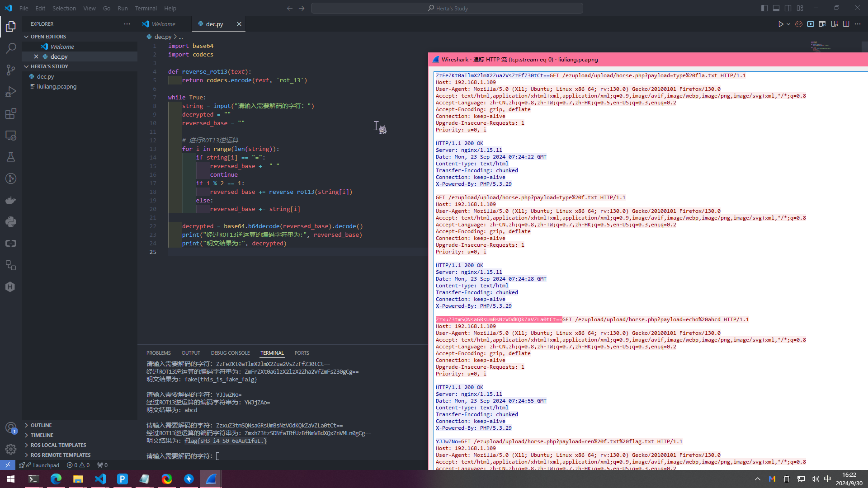Open run options dropdown next to play

click(788, 24)
